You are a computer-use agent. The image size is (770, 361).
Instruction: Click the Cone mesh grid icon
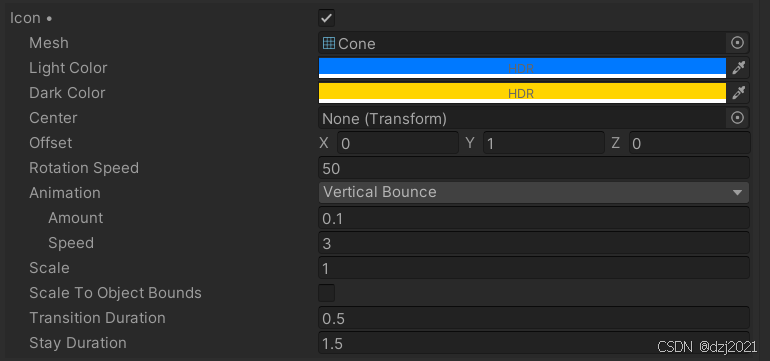(x=329, y=43)
